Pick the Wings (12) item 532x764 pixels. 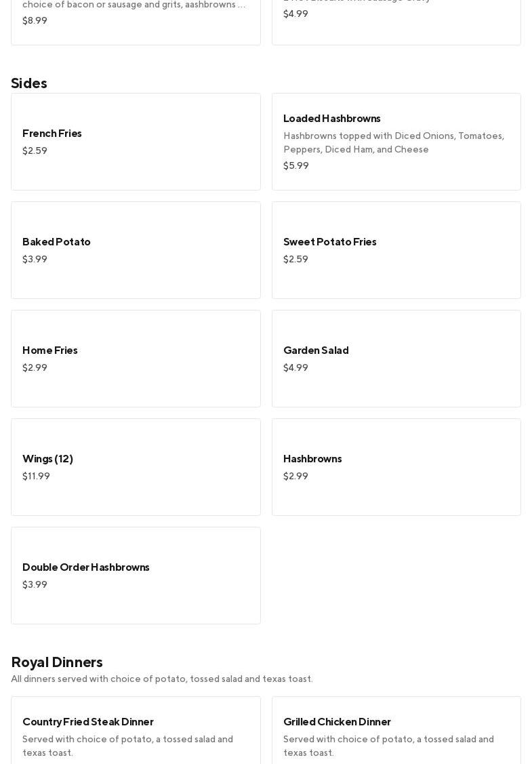(136, 466)
